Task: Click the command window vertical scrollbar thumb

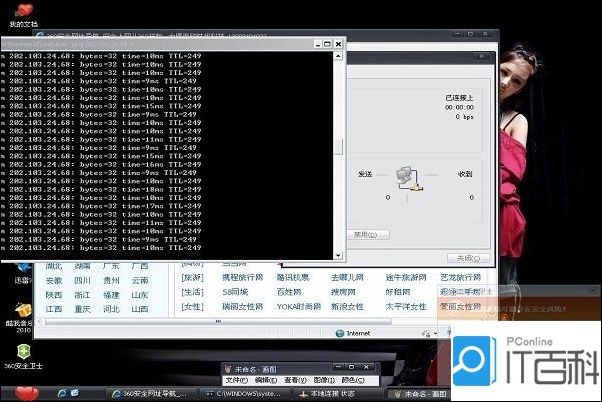Action: pyautogui.click(x=338, y=147)
